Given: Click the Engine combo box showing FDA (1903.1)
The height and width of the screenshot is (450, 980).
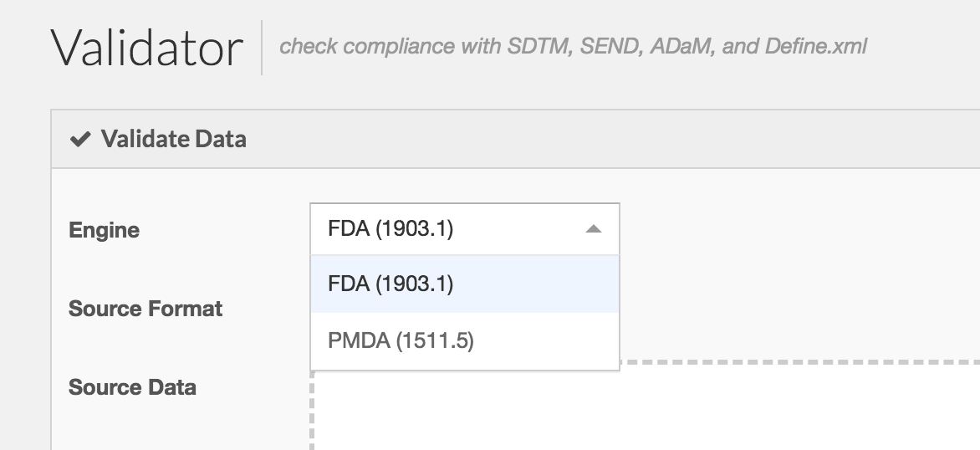Looking at the screenshot, I should (x=452, y=229).
